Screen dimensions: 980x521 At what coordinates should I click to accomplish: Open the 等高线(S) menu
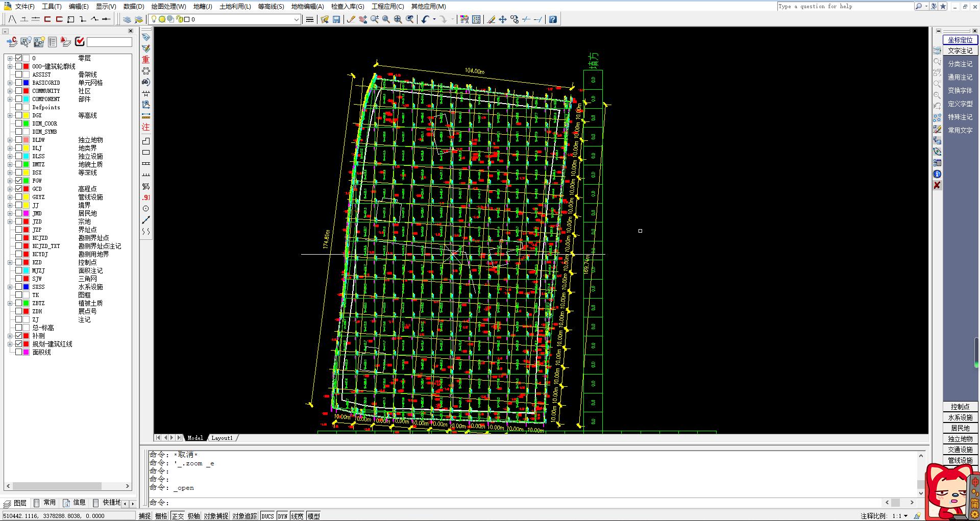pos(271,6)
